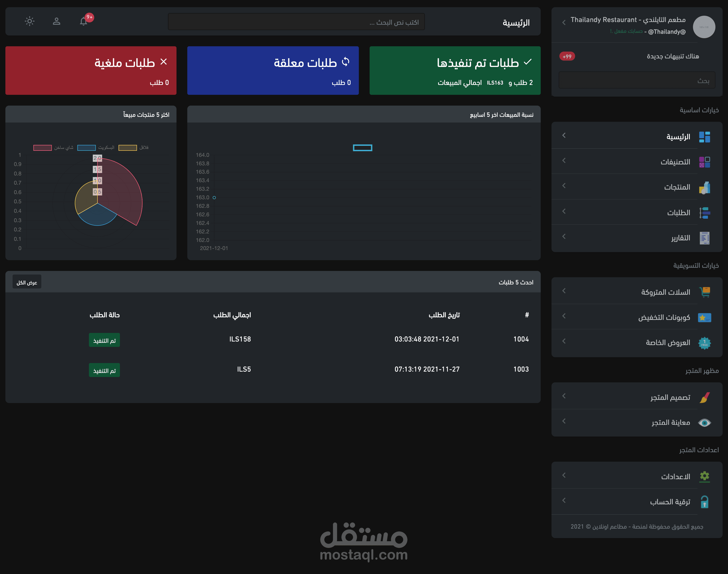The width and height of the screenshot is (728, 574).
Task: Toggle light mode with the sun icon
Action: pos(30,22)
